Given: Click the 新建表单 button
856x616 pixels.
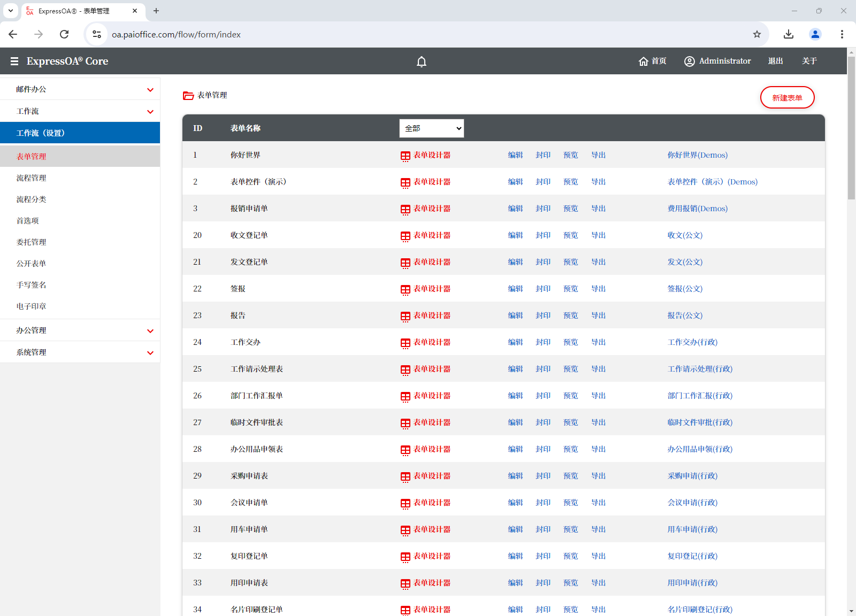Looking at the screenshot, I should tap(787, 97).
